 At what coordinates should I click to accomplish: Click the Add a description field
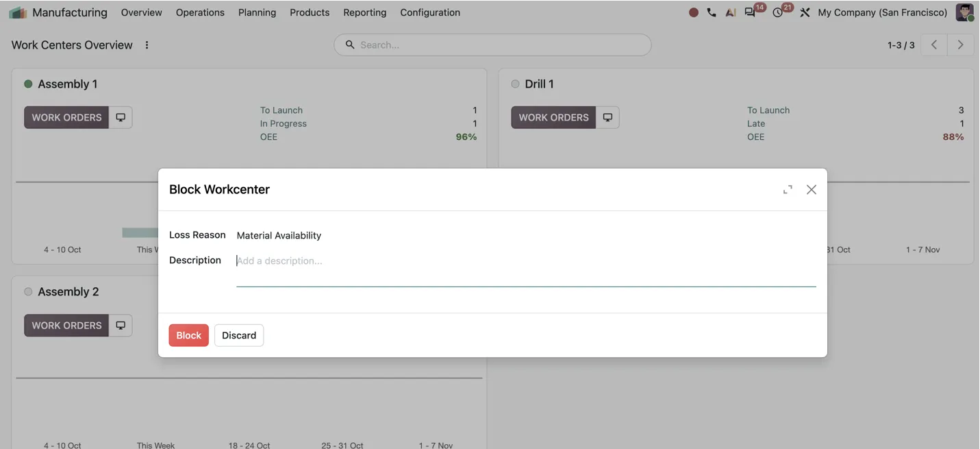(x=526, y=269)
